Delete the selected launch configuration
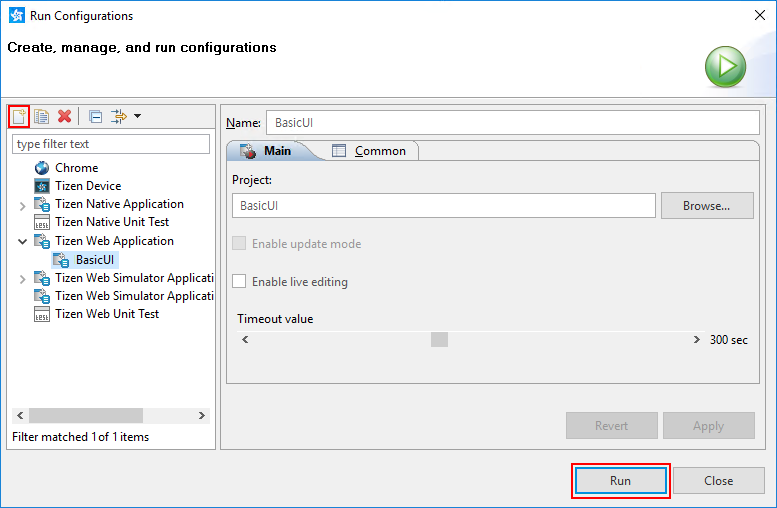The image size is (777, 508). coord(64,116)
